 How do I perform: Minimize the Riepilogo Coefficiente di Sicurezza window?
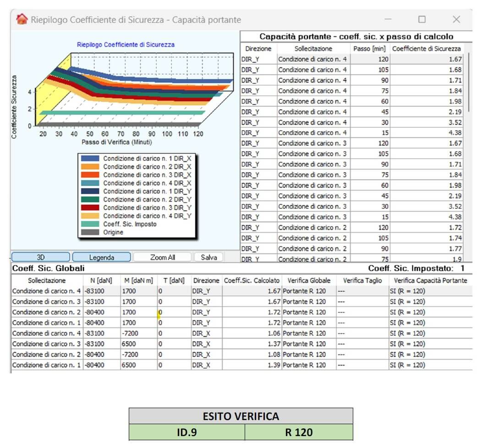point(388,19)
